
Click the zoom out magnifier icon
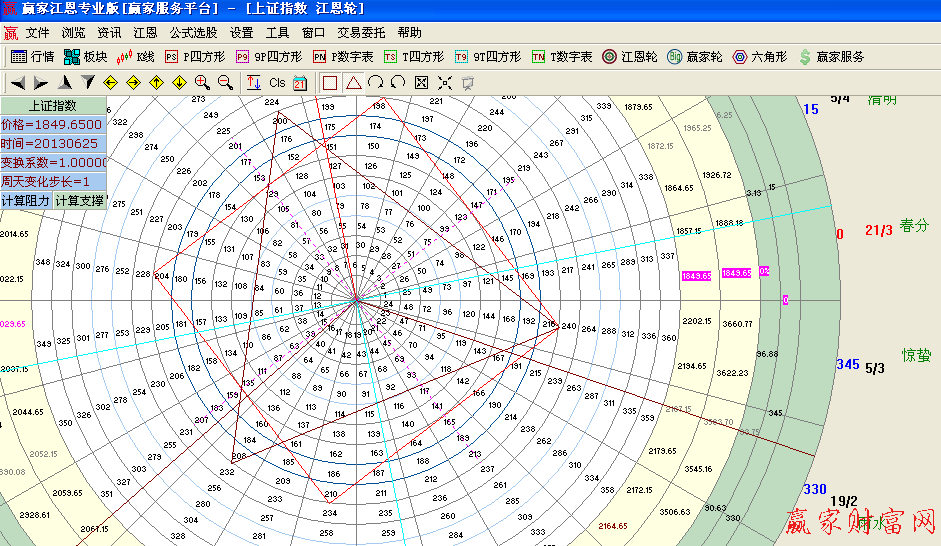[x=225, y=82]
